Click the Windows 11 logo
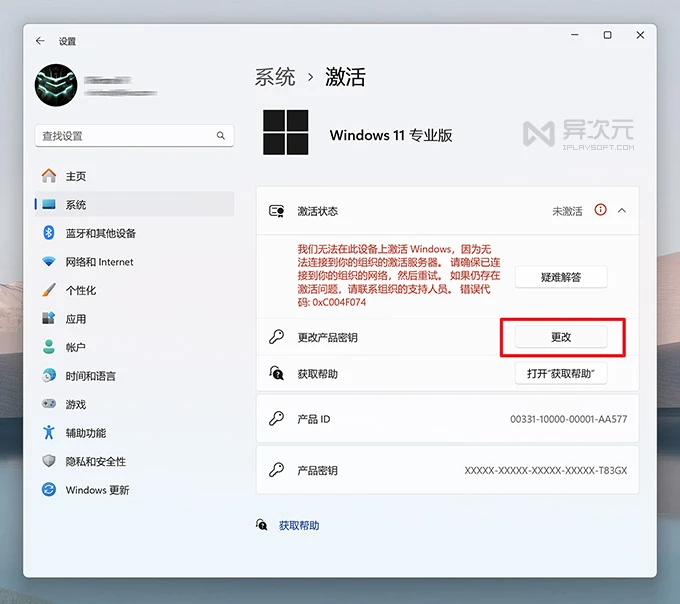 click(x=286, y=132)
